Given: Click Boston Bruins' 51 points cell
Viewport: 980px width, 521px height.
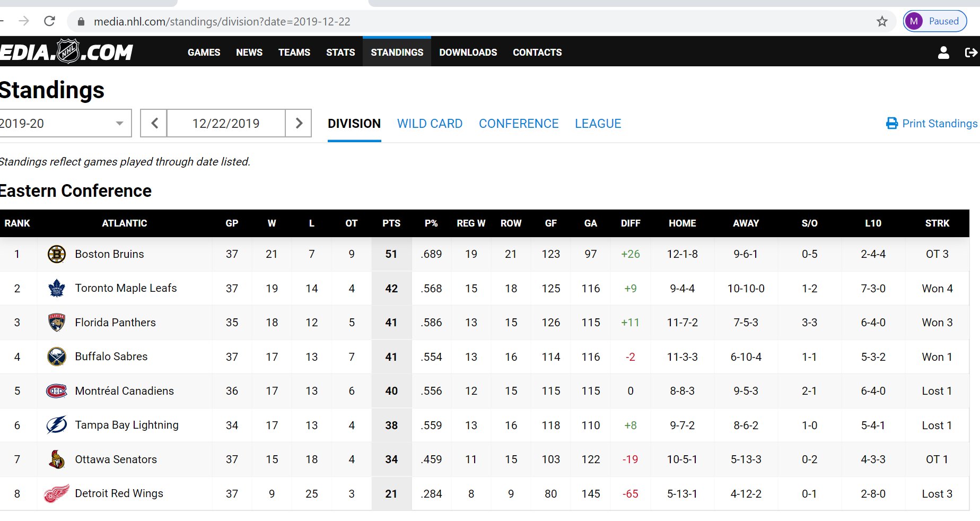Looking at the screenshot, I should tap(391, 254).
